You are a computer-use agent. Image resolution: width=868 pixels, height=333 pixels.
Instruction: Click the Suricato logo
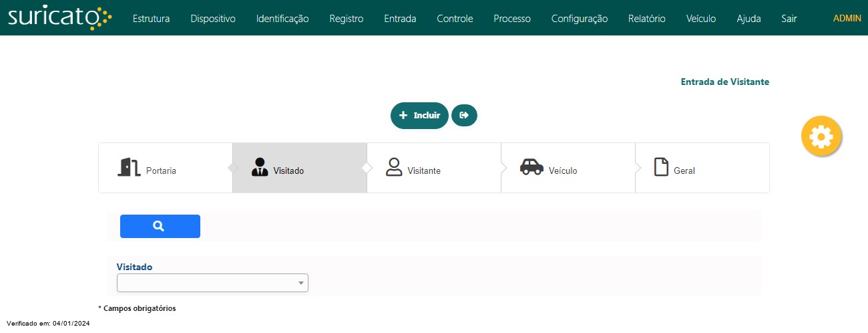(59, 18)
